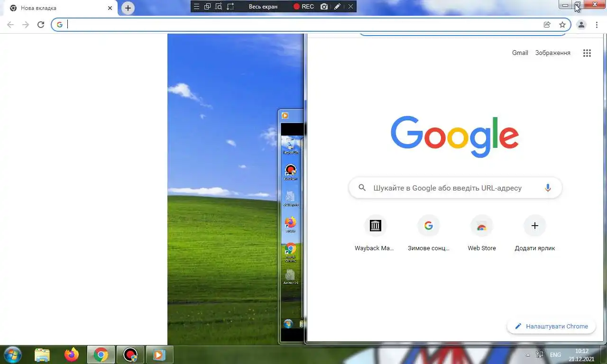Click Bandicam icon in small player window
This screenshot has height=364, width=607.
click(291, 172)
